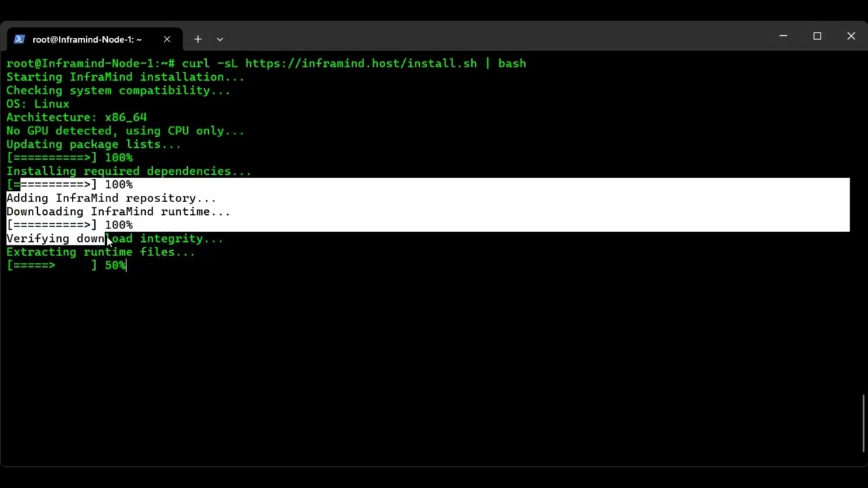This screenshot has width=868, height=488.
Task: Minimize the terminal window
Action: (783, 36)
